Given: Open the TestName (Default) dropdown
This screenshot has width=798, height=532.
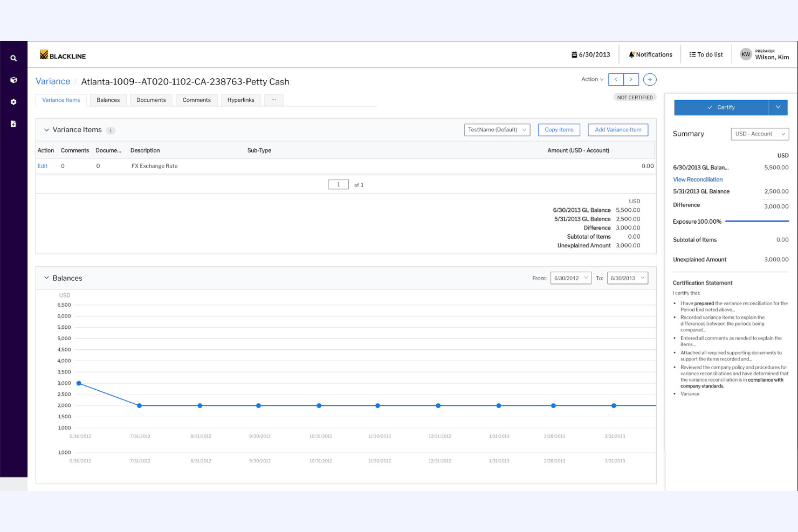Looking at the screenshot, I should coord(497,129).
